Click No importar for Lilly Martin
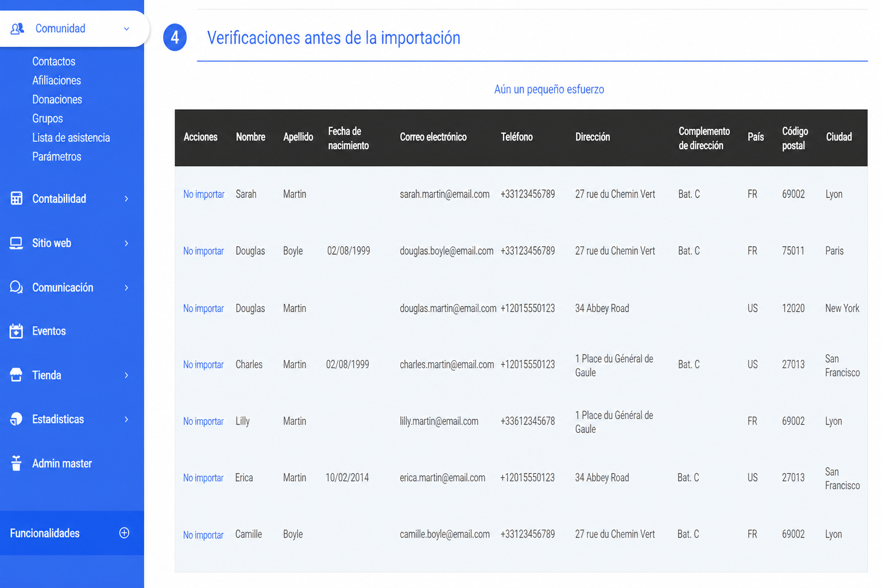This screenshot has width=882, height=588. 203,421
